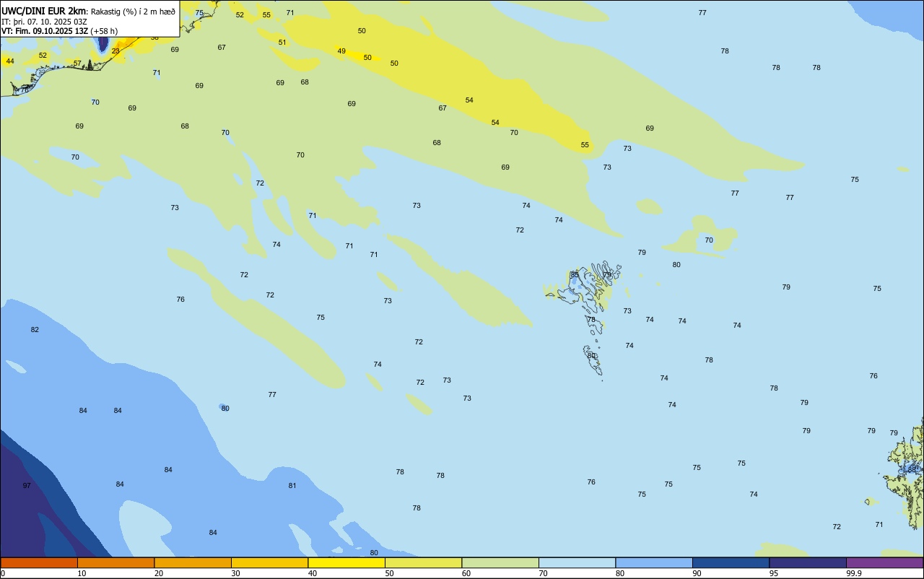Viewport: 924px width, 579px height.
Task: Click the humidity value 49 on the map
Action: (x=341, y=51)
